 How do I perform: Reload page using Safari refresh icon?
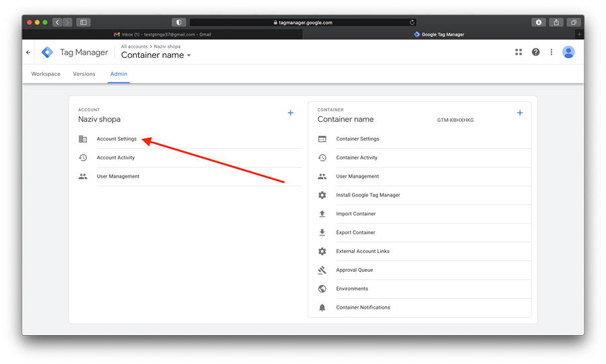click(412, 22)
